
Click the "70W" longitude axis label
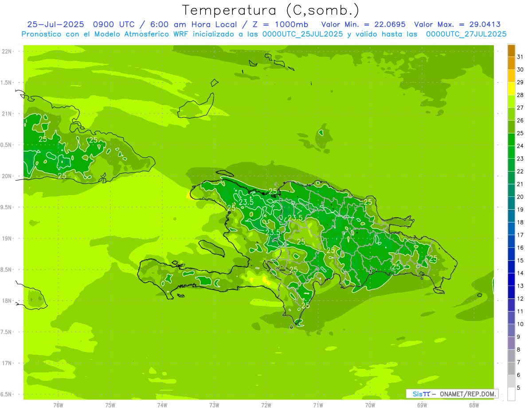coord(370,405)
